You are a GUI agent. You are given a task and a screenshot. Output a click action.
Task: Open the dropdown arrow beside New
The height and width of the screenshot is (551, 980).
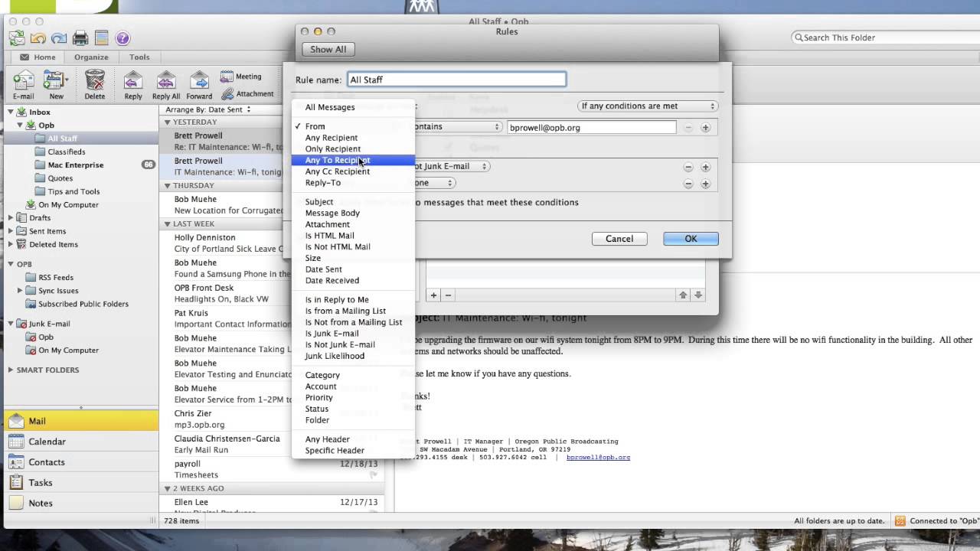coord(67,80)
